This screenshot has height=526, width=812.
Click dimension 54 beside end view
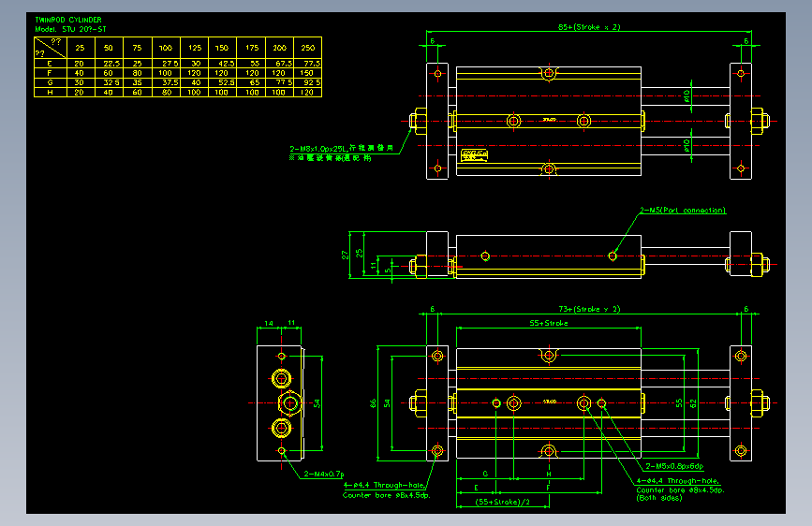coord(317,402)
